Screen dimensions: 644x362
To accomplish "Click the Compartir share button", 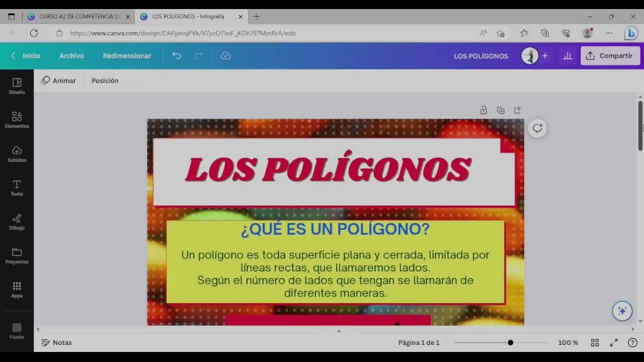I will [x=610, y=56].
